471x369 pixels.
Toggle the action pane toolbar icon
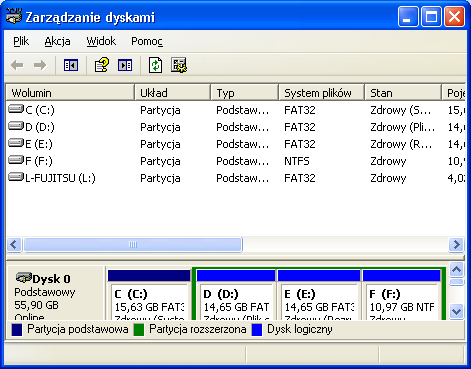[125, 65]
